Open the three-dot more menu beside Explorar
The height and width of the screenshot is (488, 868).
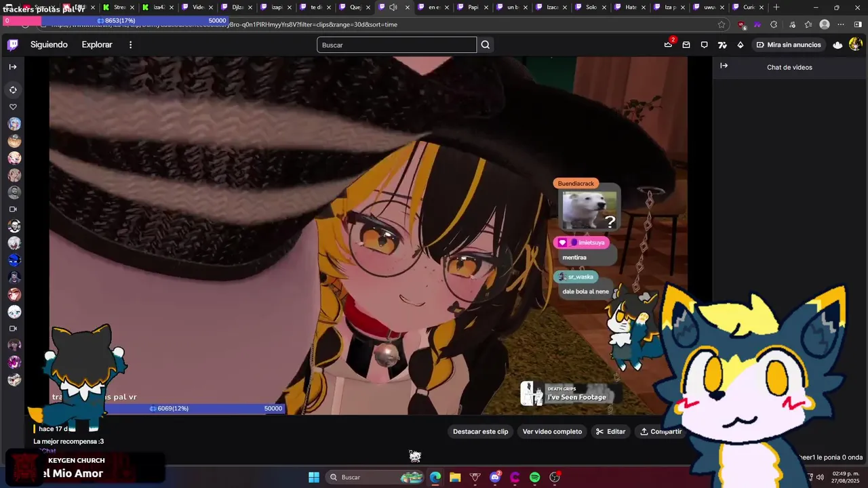(x=130, y=45)
